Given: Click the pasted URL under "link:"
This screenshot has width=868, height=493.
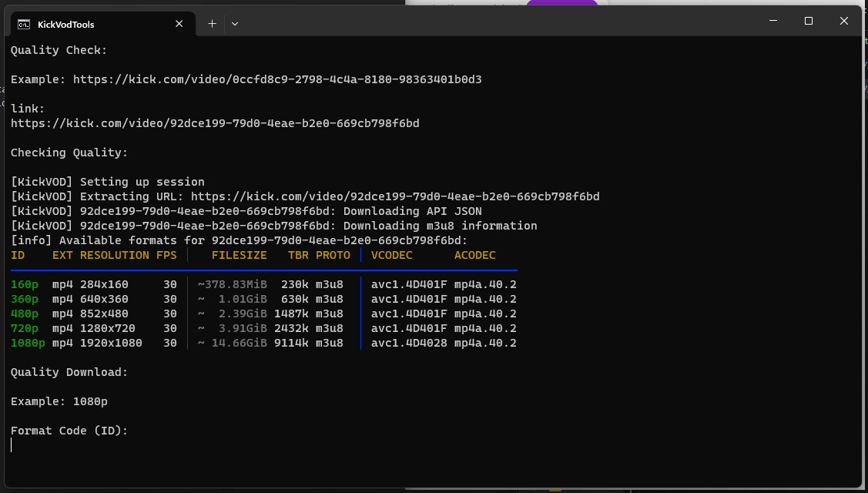Looking at the screenshot, I should coord(215,123).
